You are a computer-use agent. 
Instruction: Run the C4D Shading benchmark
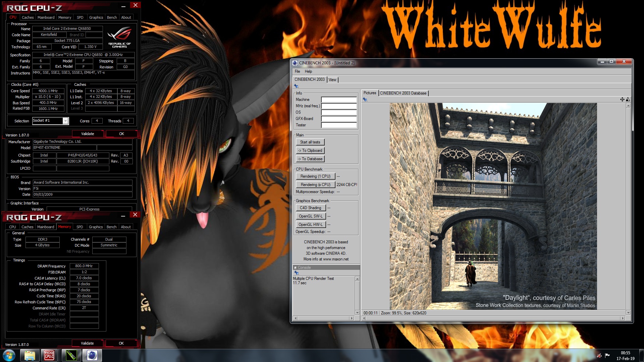pos(310,208)
